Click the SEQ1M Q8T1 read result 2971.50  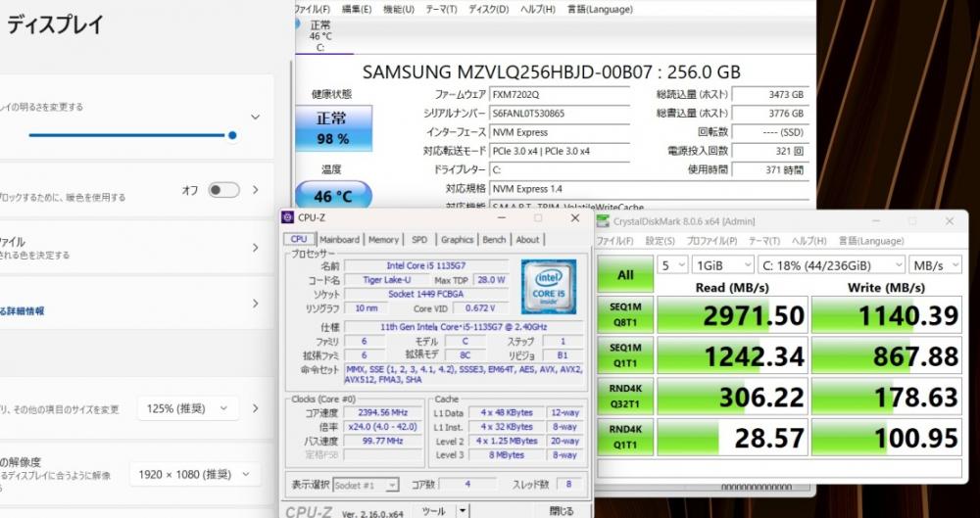click(732, 314)
